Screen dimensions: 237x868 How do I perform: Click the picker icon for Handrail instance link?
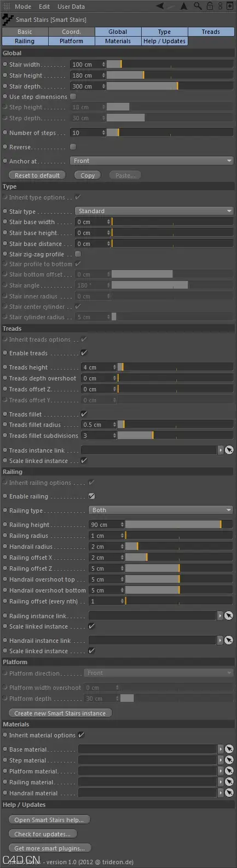tap(229, 640)
